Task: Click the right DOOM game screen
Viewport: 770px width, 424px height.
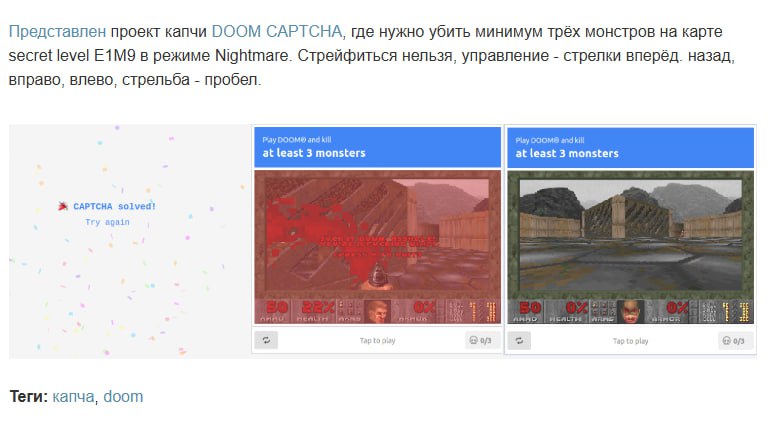Action: [631, 247]
